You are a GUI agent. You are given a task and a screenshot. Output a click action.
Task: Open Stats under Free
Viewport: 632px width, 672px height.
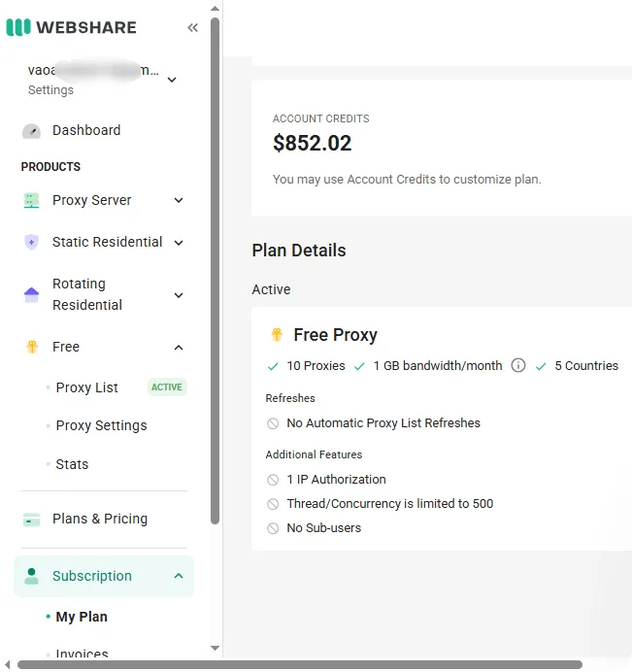pos(72,464)
